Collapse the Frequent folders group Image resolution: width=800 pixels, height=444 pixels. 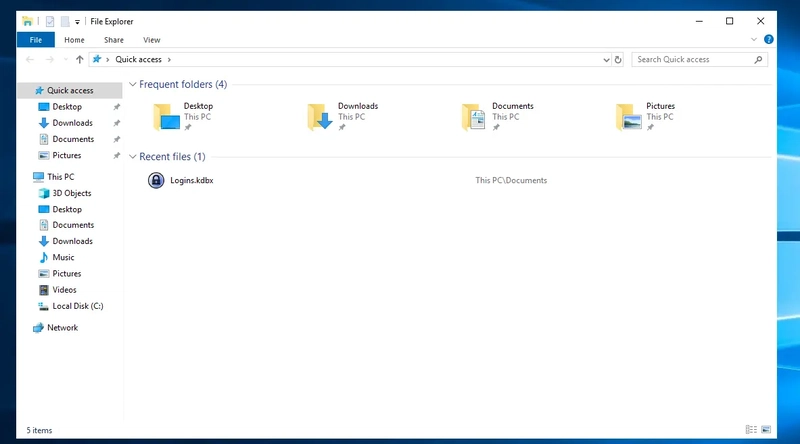[133, 84]
